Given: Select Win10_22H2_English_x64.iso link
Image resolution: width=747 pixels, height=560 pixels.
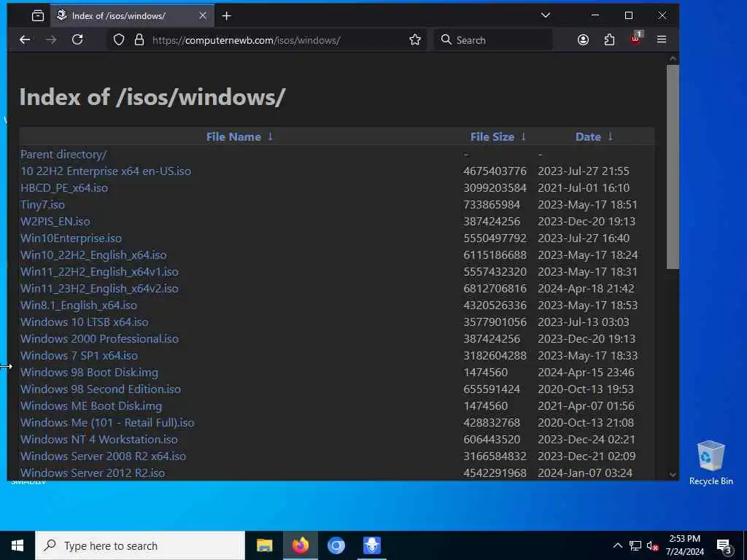Looking at the screenshot, I should pos(93,254).
